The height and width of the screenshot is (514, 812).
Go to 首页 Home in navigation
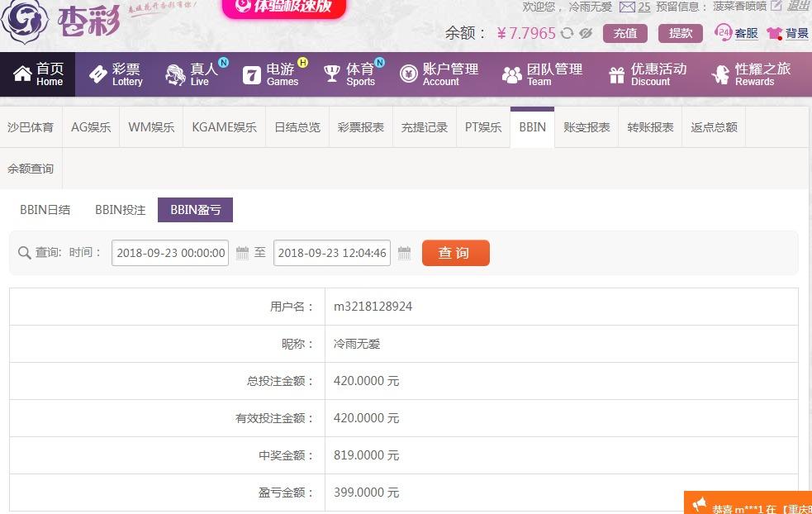pyautogui.click(x=38, y=74)
